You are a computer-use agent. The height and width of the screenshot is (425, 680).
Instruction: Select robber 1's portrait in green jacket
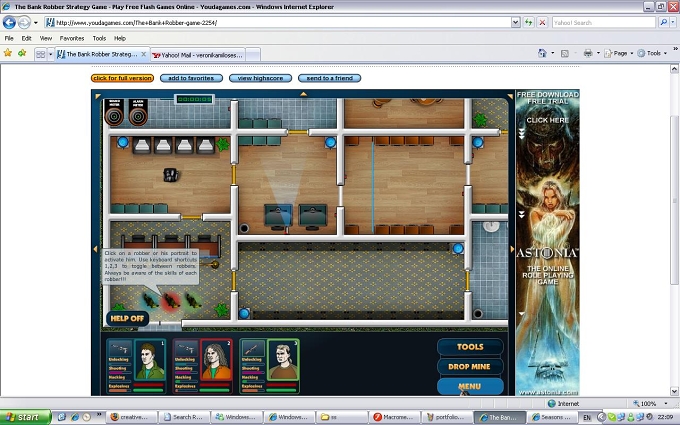coord(149,360)
